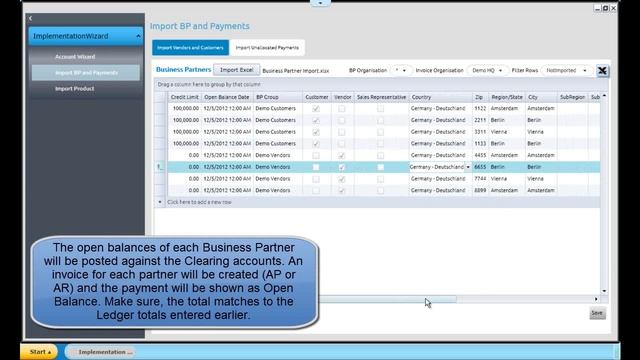Click 'Demo Customers' cell in zip 2211 row
The image size is (640, 360).
(278, 120)
